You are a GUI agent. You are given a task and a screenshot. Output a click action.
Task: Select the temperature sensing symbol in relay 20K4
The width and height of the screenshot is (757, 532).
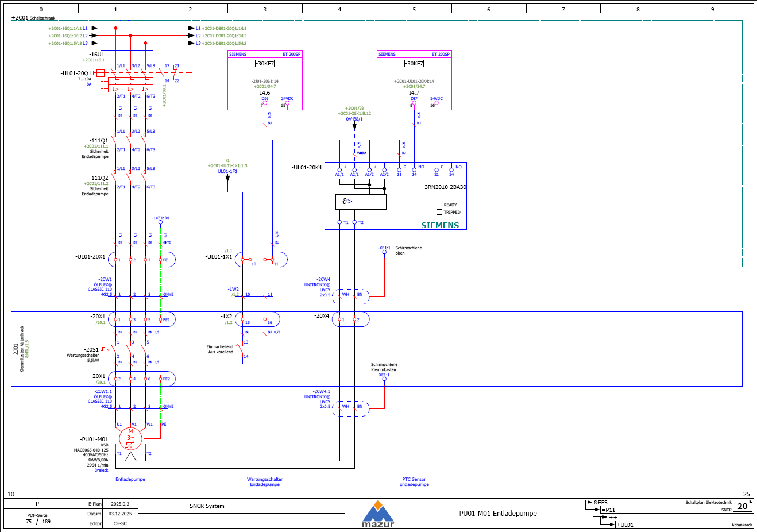tap(348, 202)
